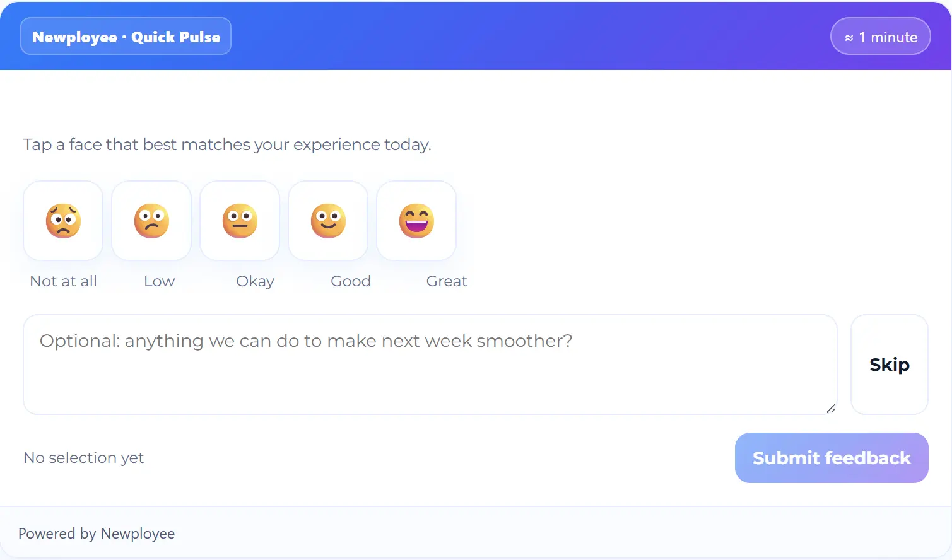The image size is (952, 560).
Task: Tap the "Low" frowning face emoji
Action: (151, 221)
